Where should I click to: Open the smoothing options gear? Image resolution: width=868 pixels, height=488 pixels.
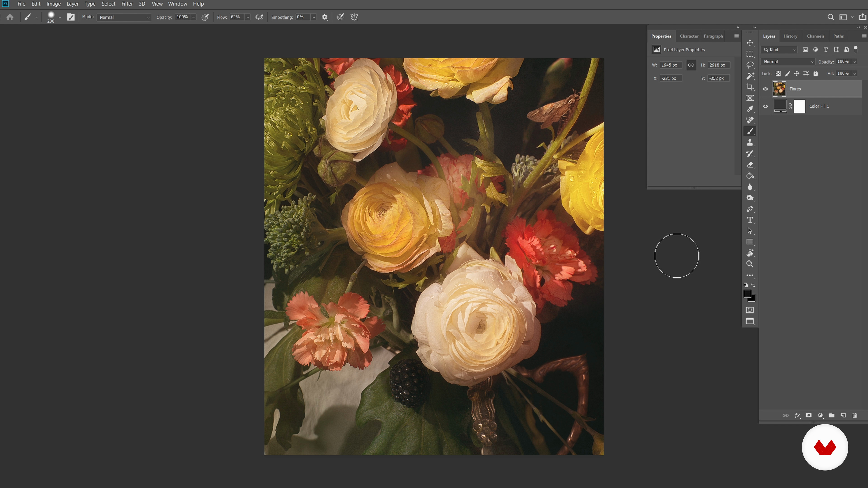coord(325,17)
